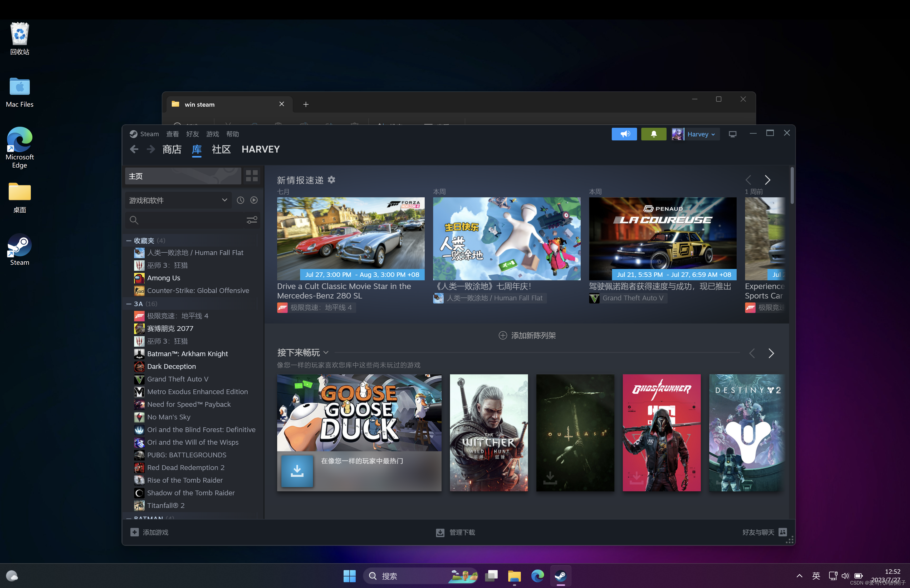Screen dimensions: 910x588
Task: Open the HARVEY profile tab
Action: point(261,149)
